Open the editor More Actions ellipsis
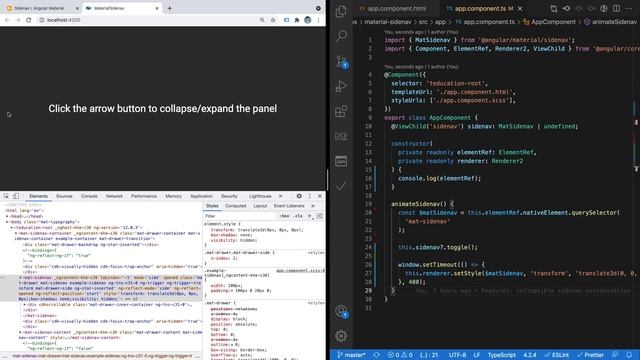The width and height of the screenshot is (640, 360). pyautogui.click(x=629, y=8)
